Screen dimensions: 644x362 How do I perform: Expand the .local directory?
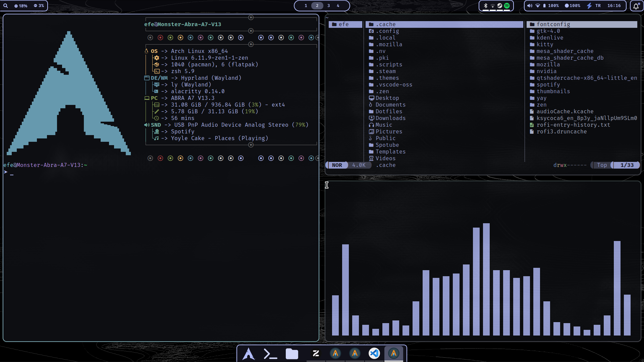(x=386, y=38)
